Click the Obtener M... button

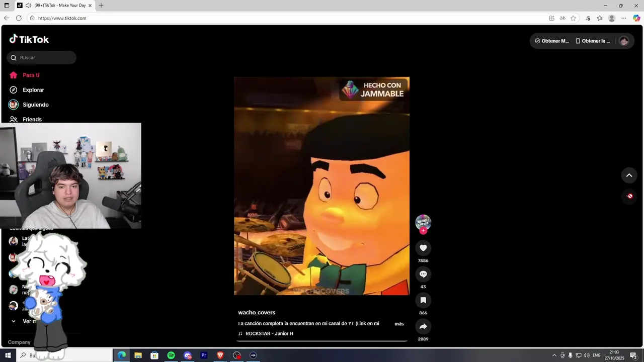(x=551, y=41)
